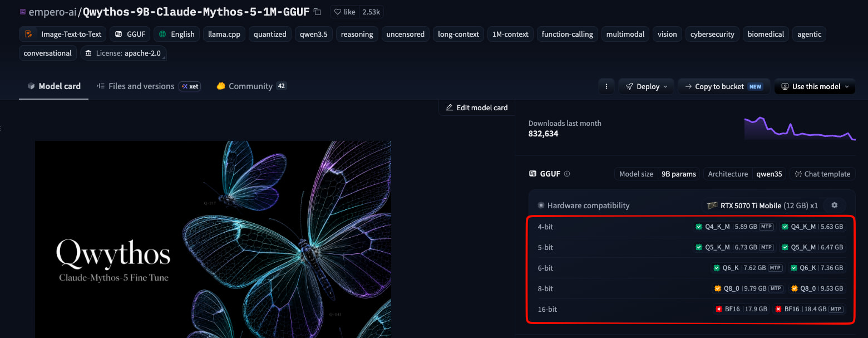The width and height of the screenshot is (868, 338).
Task: Open the License apache-2.0 tag
Action: (x=124, y=53)
